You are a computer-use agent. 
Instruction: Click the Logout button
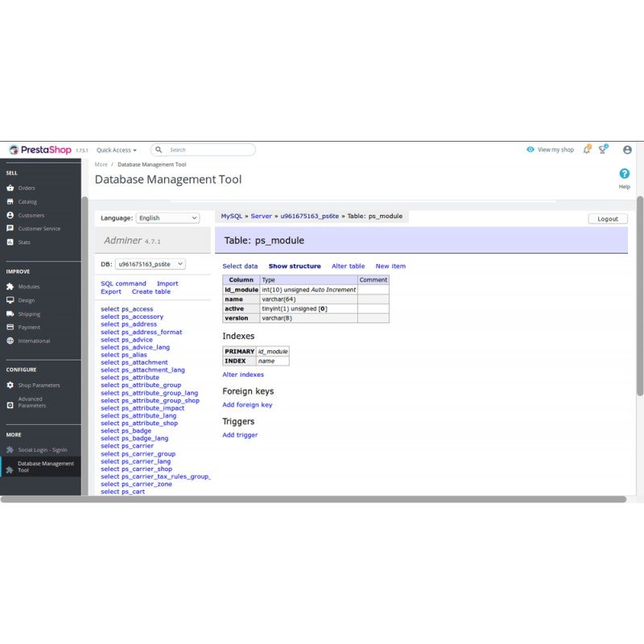[x=608, y=219]
